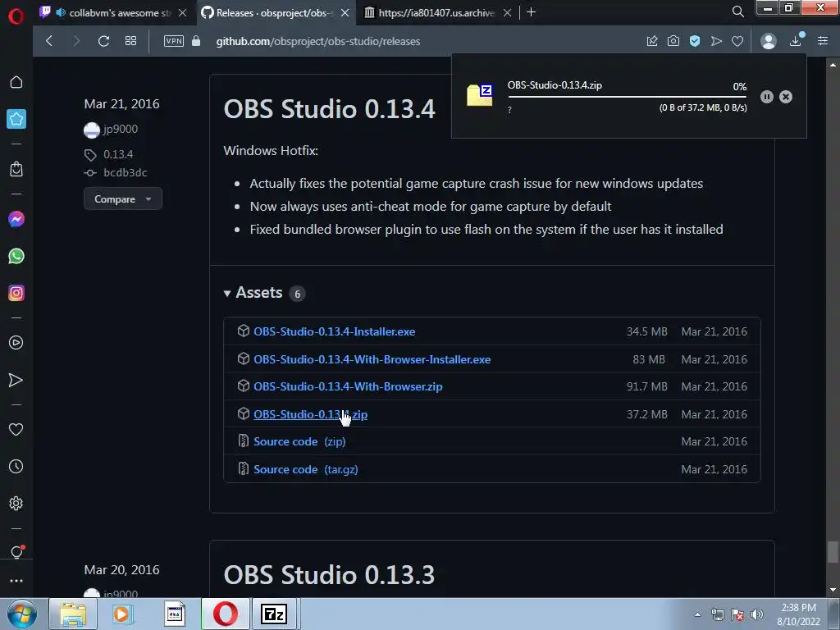840x630 pixels.
Task: Open Bookmarks heart in the sidebar
Action: [x=16, y=429]
